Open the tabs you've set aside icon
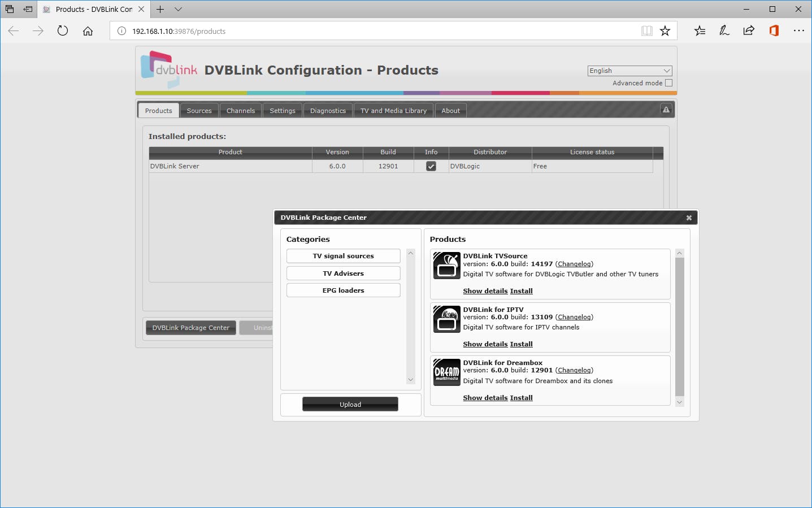The image size is (812, 508). click(x=10, y=9)
